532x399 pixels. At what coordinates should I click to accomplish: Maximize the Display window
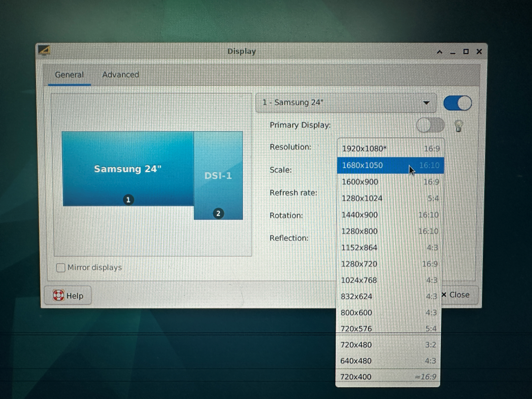pos(466,52)
